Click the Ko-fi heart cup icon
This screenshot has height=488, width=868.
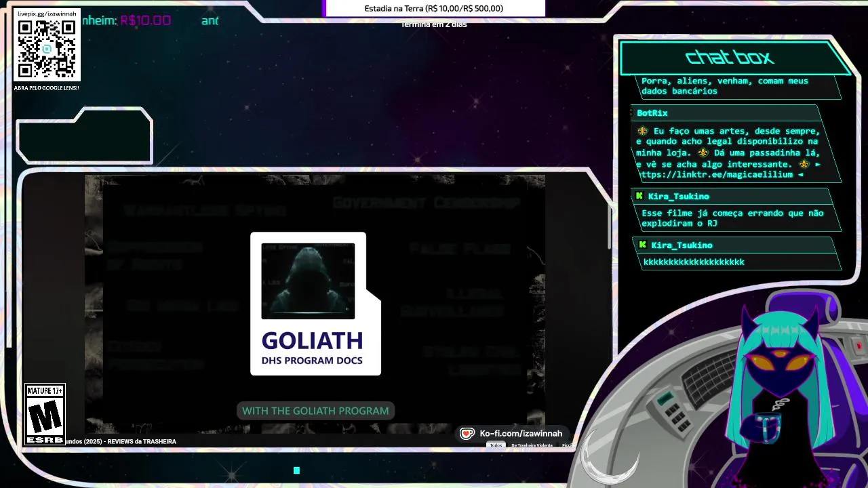(x=467, y=434)
